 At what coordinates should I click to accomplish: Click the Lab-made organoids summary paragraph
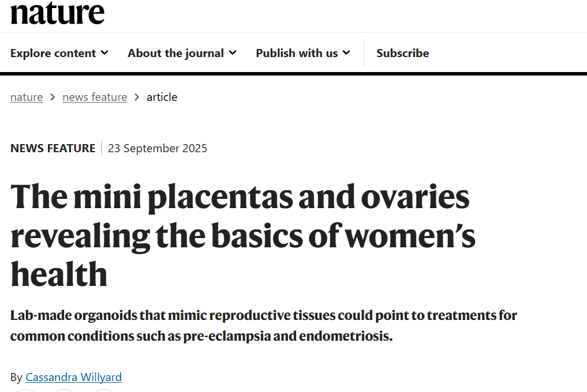coord(263,326)
